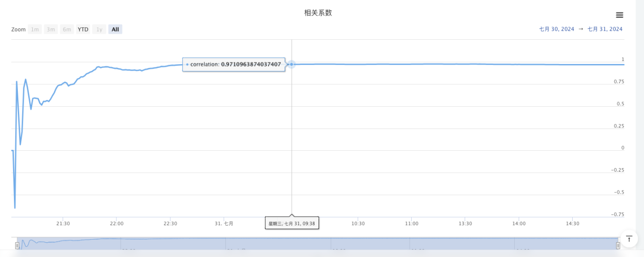The height and width of the screenshot is (257, 644).
Task: Grab the right navigator handle
Action: coord(618,245)
